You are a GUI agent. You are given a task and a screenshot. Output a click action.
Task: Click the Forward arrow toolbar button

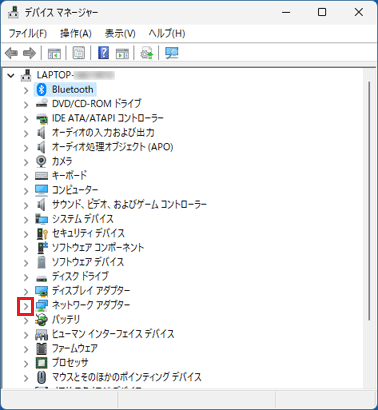[29, 53]
